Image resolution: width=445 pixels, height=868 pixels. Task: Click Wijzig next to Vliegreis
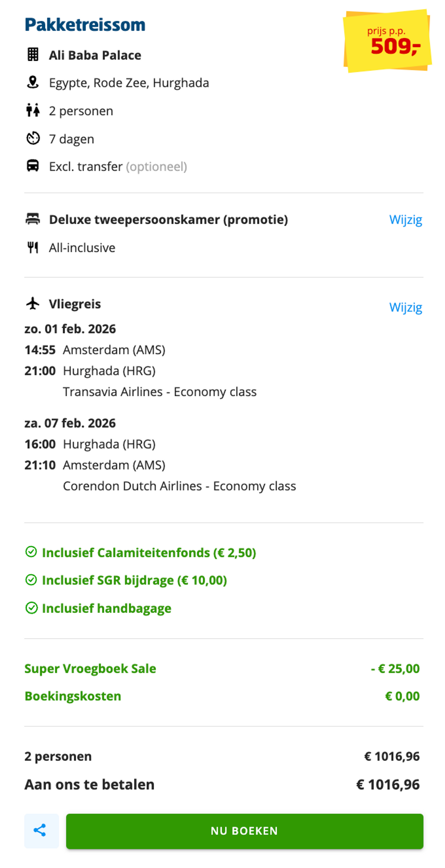[x=405, y=307]
